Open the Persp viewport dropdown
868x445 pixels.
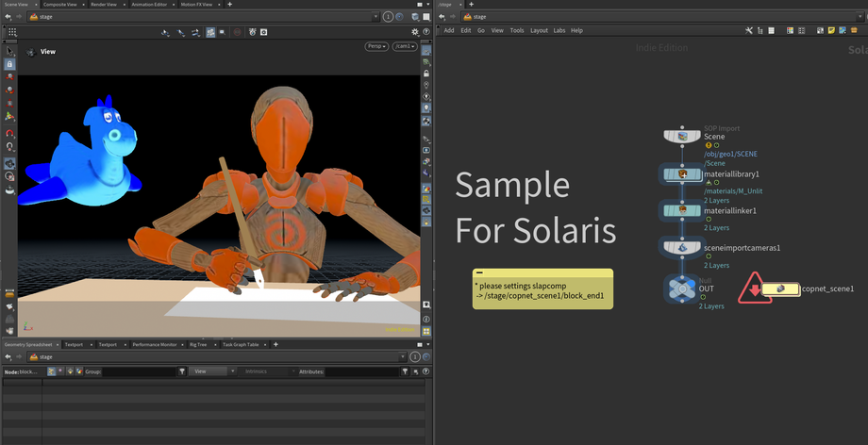point(376,46)
